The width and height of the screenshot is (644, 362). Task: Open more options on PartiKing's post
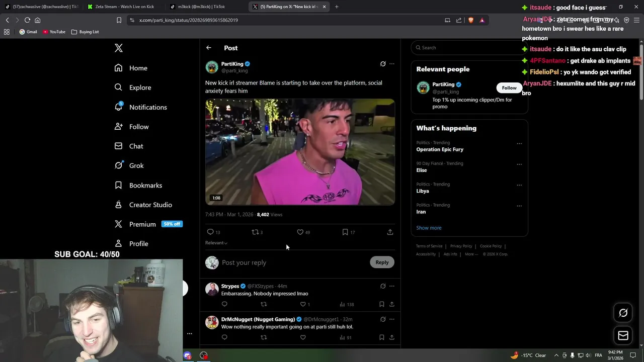click(392, 64)
